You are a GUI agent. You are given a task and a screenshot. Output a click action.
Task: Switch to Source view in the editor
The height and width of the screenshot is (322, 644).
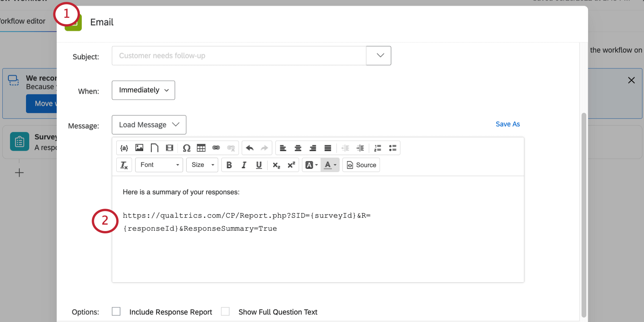tap(361, 165)
